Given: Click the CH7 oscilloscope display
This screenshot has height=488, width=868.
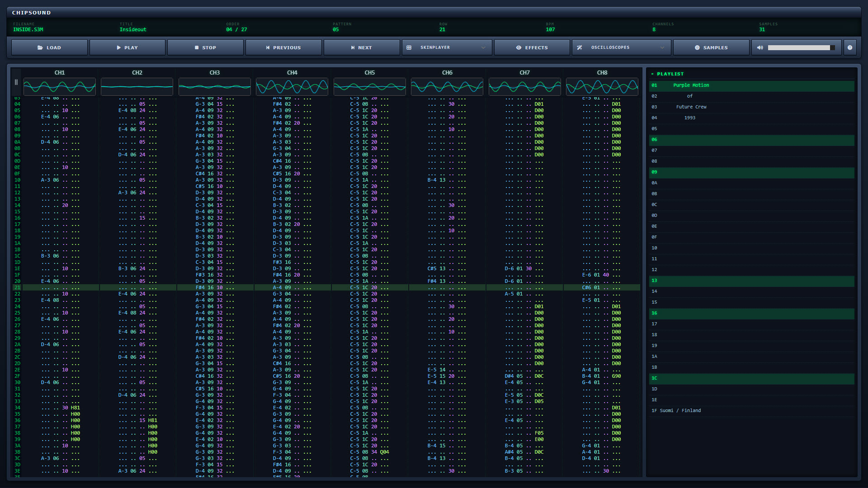Looking at the screenshot, I should pyautogui.click(x=524, y=86).
